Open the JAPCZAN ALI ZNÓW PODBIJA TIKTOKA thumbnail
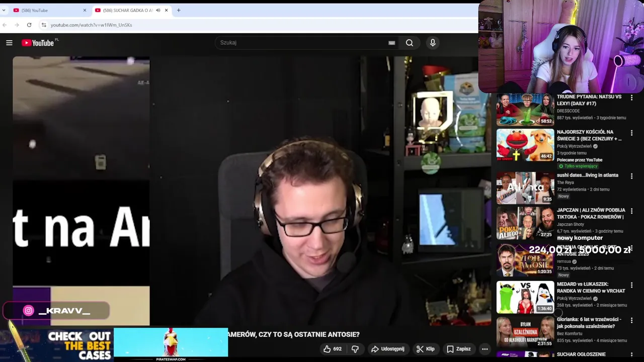 click(x=525, y=223)
